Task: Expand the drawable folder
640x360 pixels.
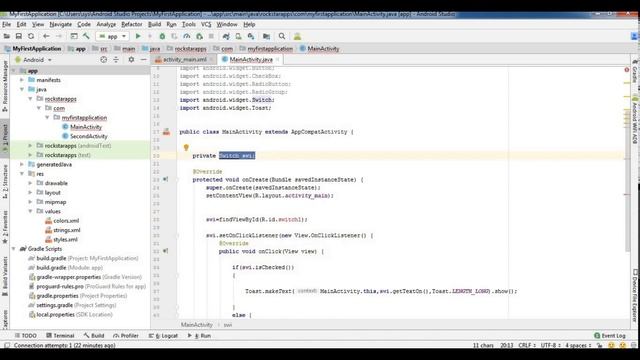Action: pyautogui.click(x=30, y=183)
